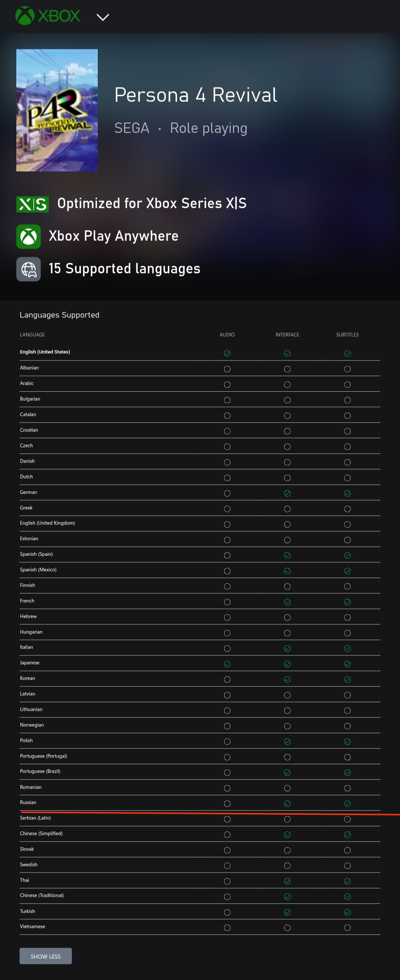
Task: Click the Serbian (Latin) row label
Action: (x=35, y=818)
